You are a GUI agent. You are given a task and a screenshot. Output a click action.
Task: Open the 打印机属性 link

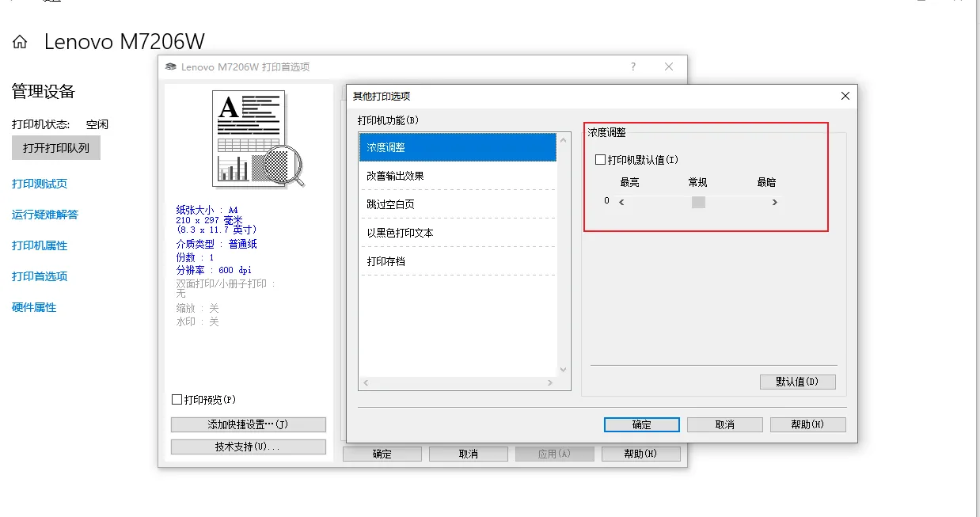click(x=40, y=245)
